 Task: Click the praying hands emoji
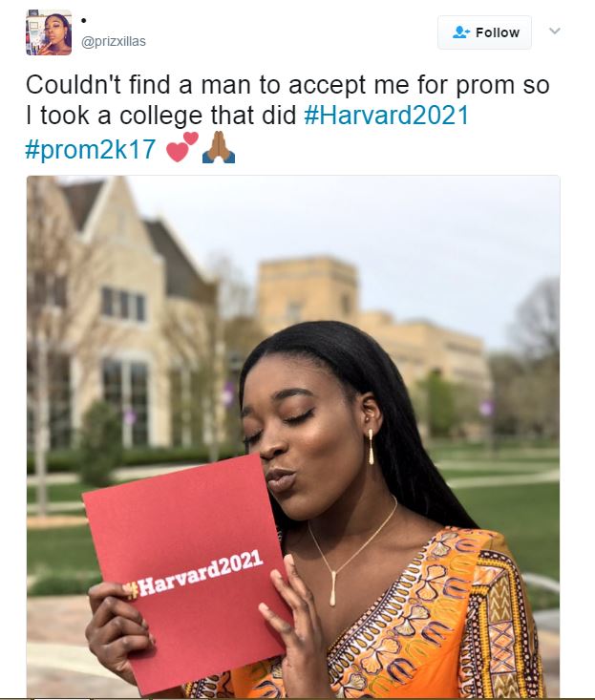(219, 147)
